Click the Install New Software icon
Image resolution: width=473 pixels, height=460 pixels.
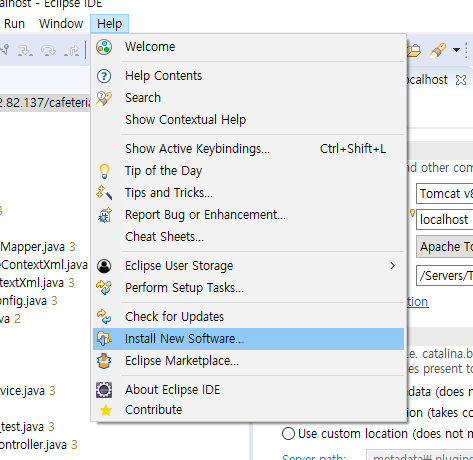click(104, 339)
